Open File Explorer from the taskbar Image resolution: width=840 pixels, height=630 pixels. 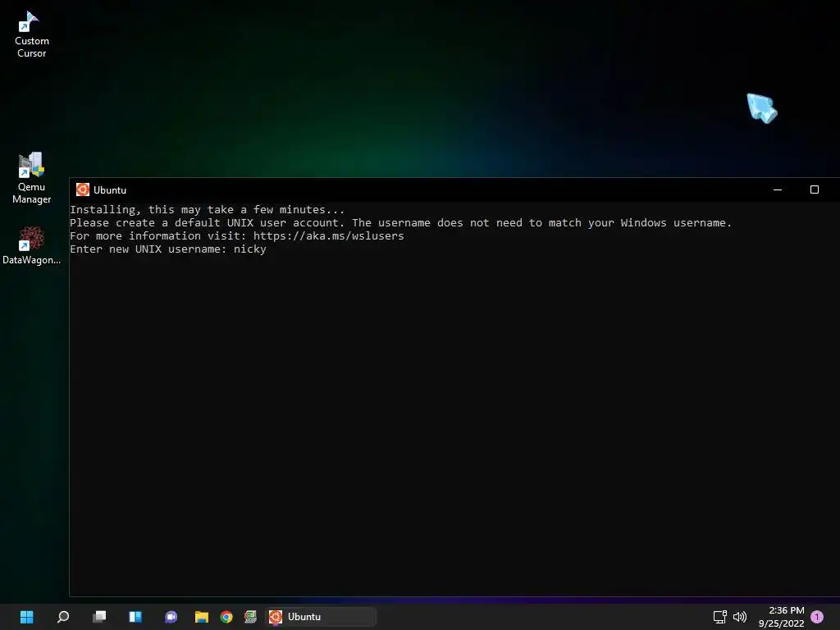202,617
